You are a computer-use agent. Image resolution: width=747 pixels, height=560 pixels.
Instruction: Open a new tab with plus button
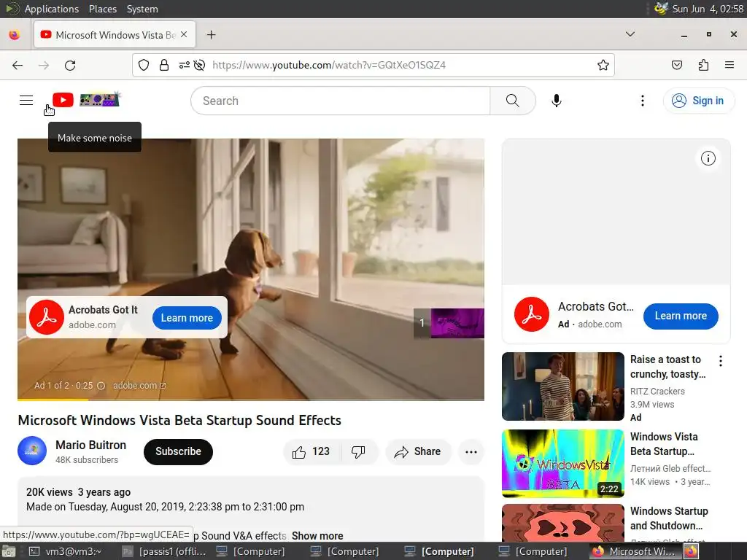[211, 35]
